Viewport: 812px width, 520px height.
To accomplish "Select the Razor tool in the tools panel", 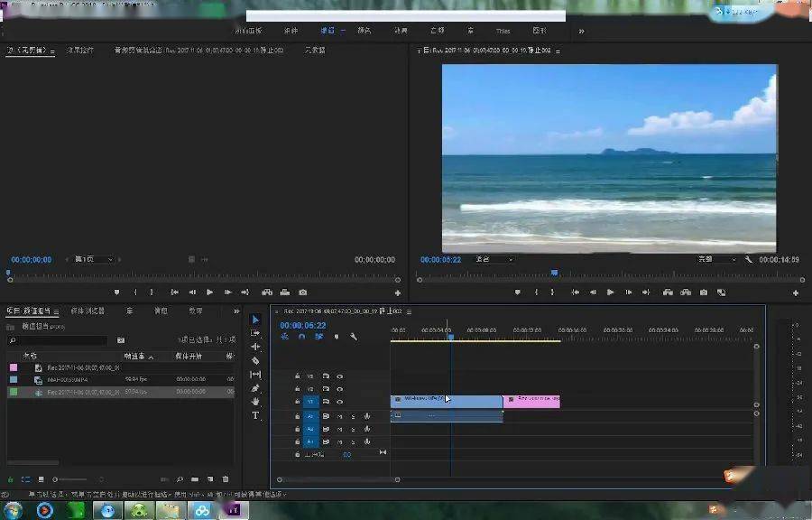I will [x=255, y=360].
